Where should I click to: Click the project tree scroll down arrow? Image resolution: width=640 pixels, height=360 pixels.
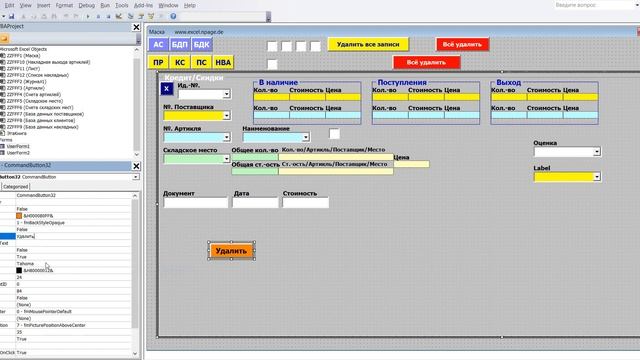pos(136,155)
